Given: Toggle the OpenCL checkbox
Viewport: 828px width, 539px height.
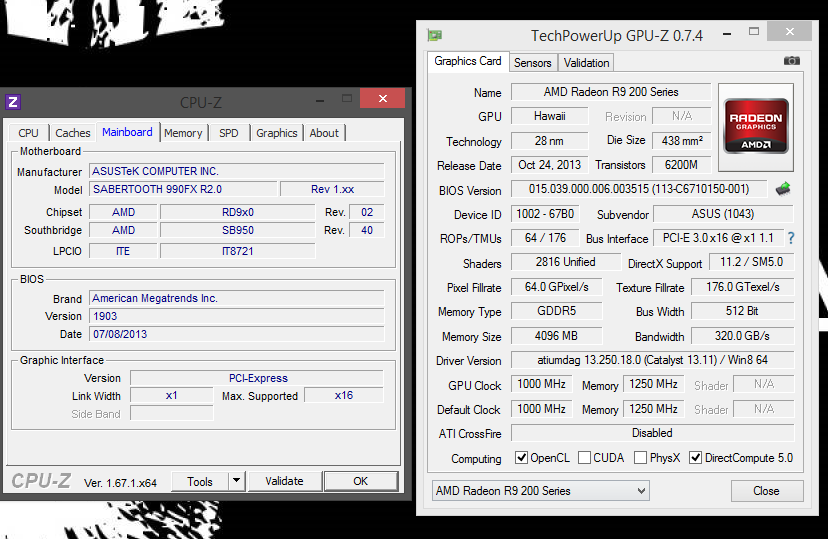Looking at the screenshot, I should click(521, 458).
